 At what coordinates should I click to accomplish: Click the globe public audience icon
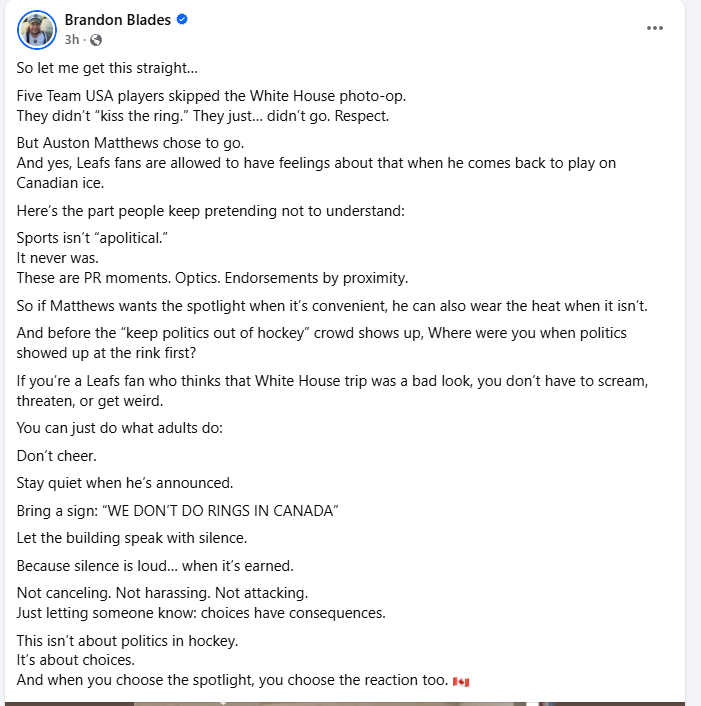coord(95,40)
